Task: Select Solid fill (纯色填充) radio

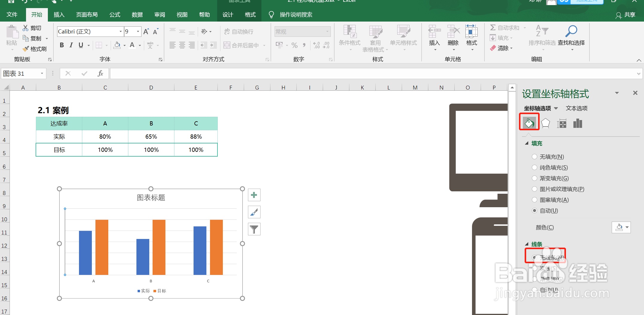Action: (535, 167)
